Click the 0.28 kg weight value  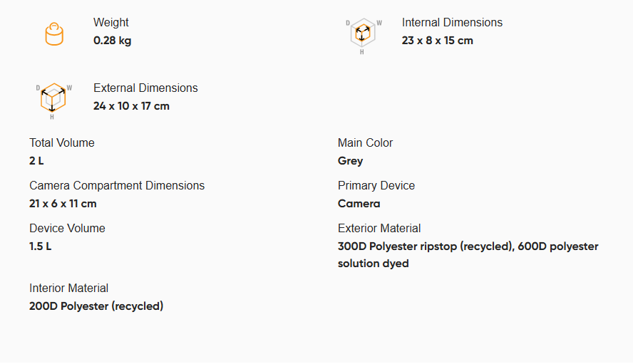tap(112, 41)
